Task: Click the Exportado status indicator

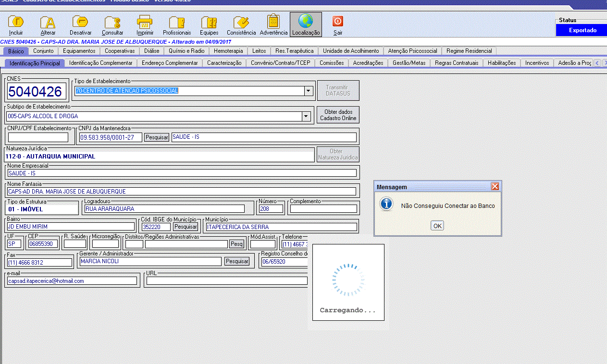Action: tap(582, 30)
